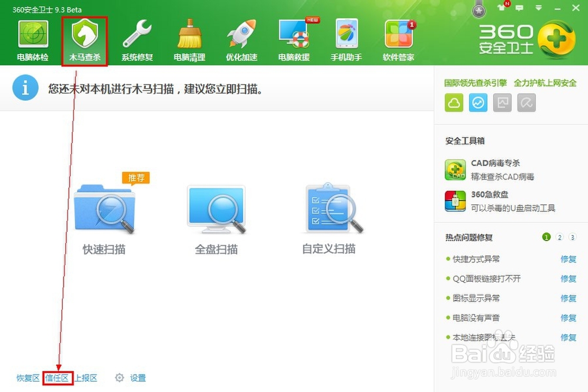Click settings gear icon at bottom
This screenshot has height=392, width=588.
click(119, 378)
